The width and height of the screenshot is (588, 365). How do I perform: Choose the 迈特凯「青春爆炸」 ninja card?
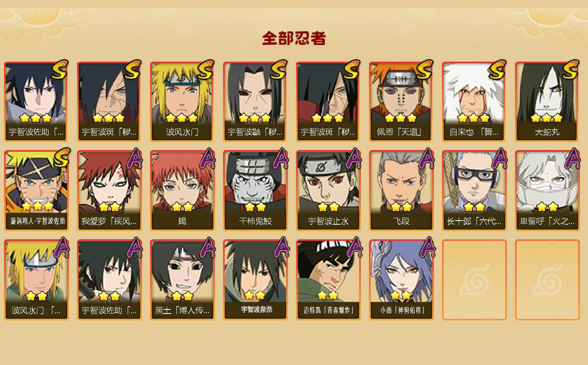pyautogui.click(x=328, y=279)
